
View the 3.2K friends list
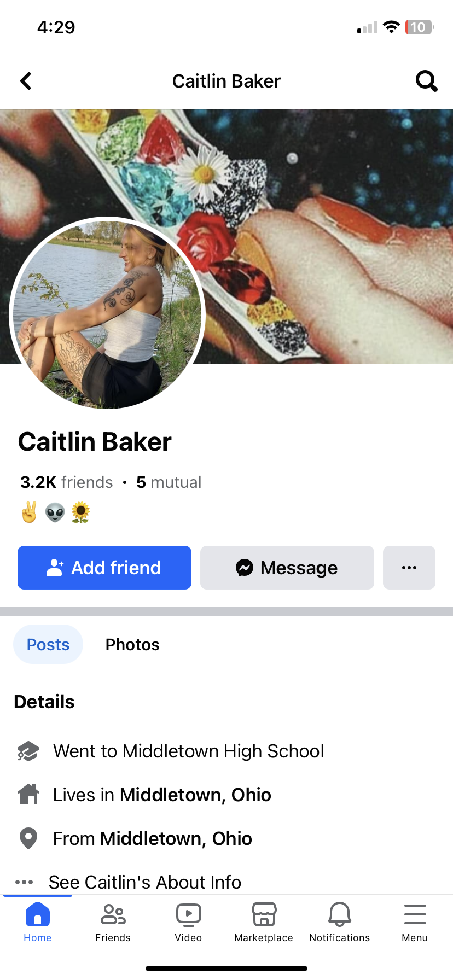(x=66, y=482)
